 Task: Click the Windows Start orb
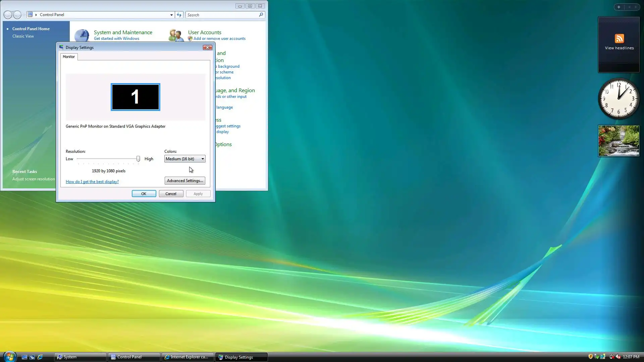(x=9, y=356)
